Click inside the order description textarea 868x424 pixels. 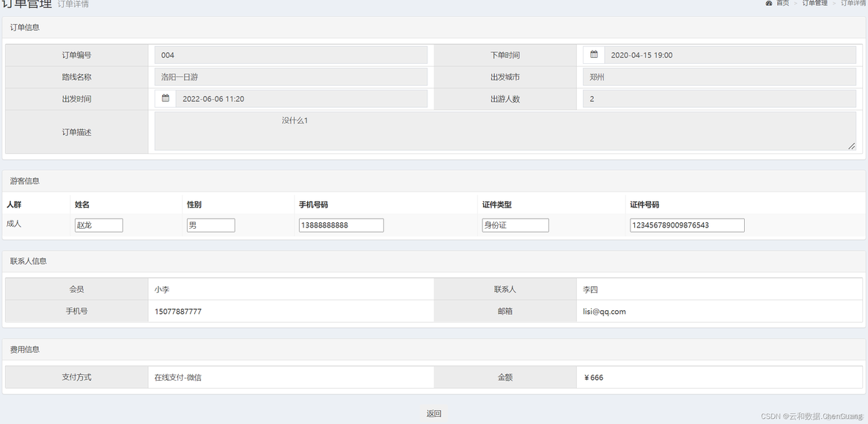[504, 132]
